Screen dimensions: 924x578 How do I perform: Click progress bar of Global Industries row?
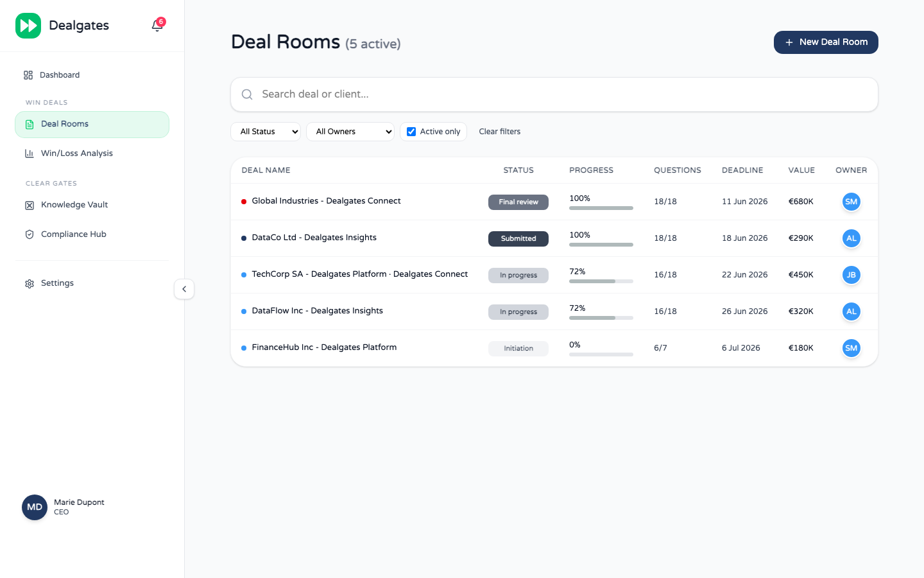pyautogui.click(x=601, y=208)
